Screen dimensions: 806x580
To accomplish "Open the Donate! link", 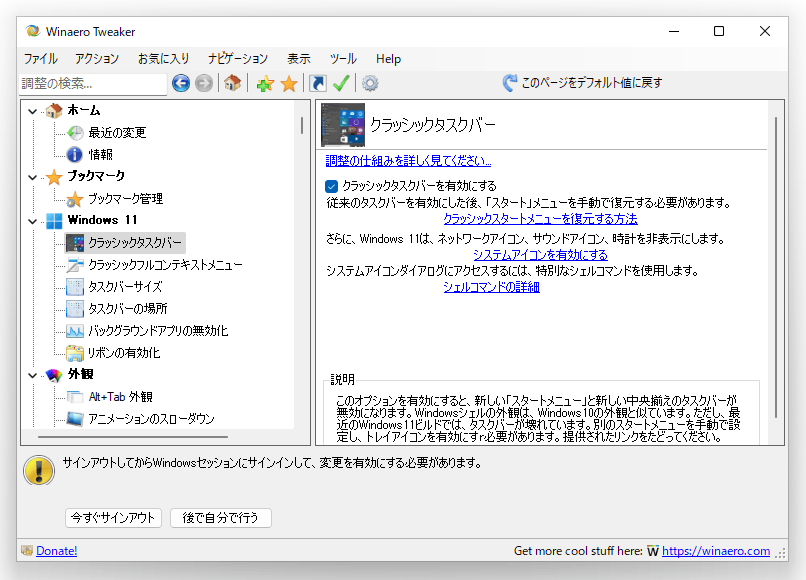I will tap(57, 551).
